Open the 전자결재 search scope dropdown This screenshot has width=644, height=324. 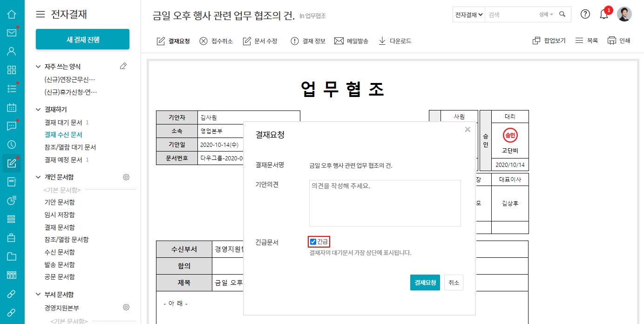pos(468,14)
